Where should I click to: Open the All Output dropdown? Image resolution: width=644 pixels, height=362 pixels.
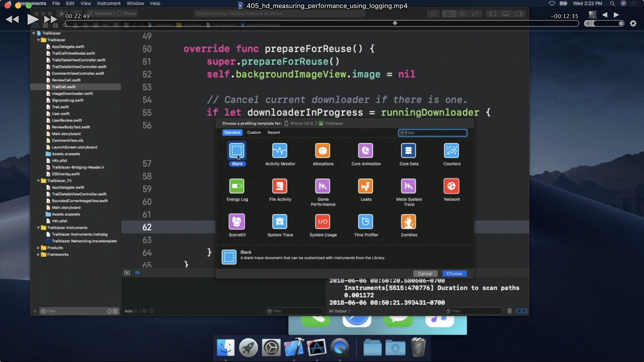[x=340, y=311]
